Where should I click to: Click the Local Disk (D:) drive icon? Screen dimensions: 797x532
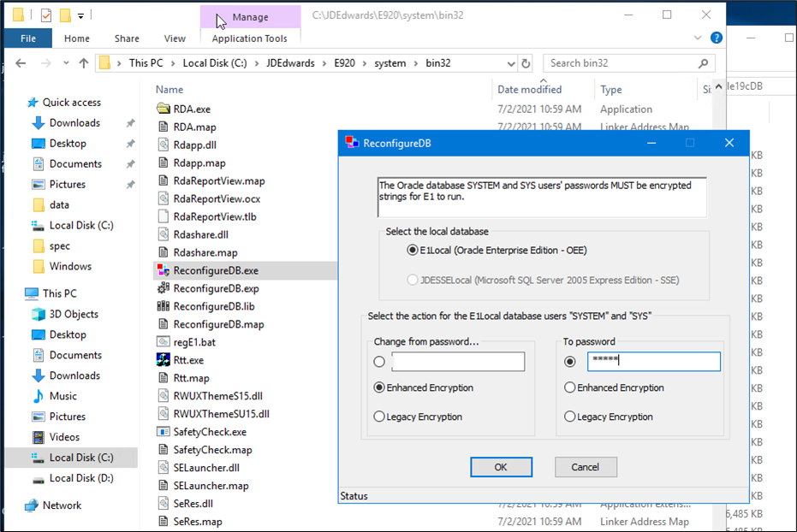pyautogui.click(x=39, y=479)
